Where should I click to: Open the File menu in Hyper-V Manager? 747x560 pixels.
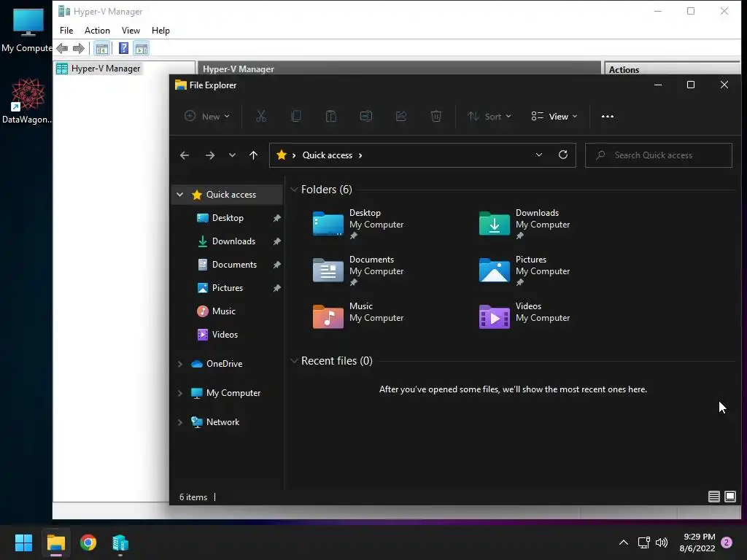click(66, 31)
